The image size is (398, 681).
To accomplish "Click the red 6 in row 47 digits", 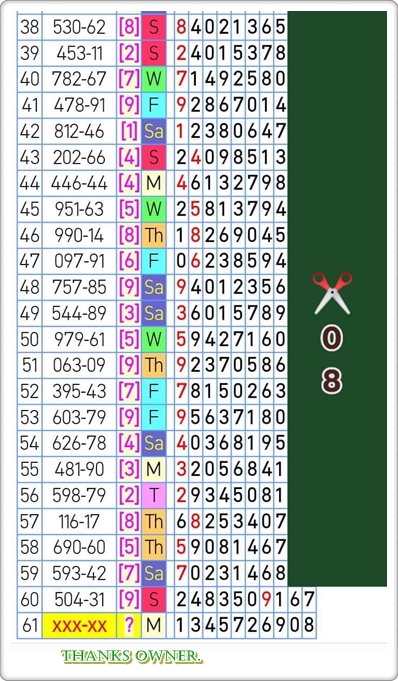I will [196, 261].
